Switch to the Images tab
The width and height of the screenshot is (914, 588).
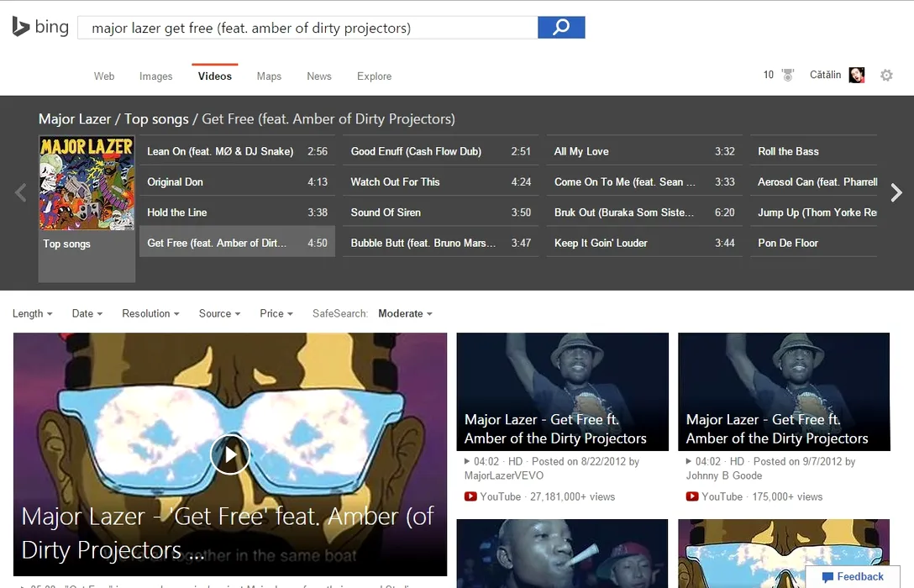pos(155,76)
